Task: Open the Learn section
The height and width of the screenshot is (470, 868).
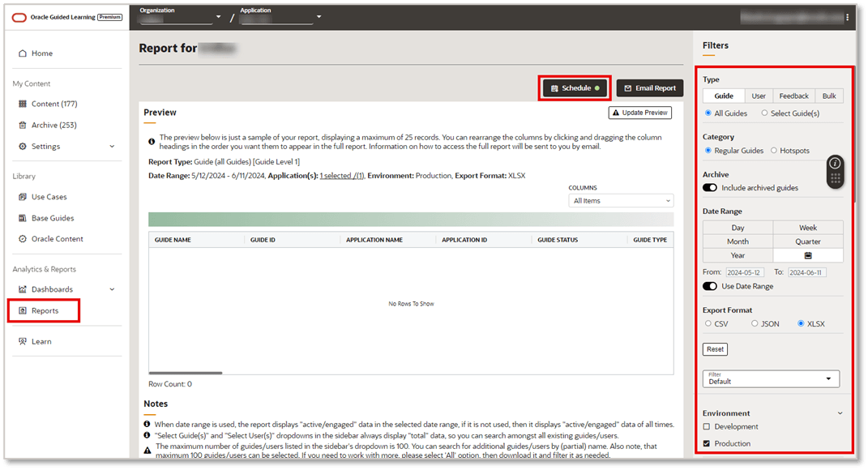Action: (x=41, y=342)
